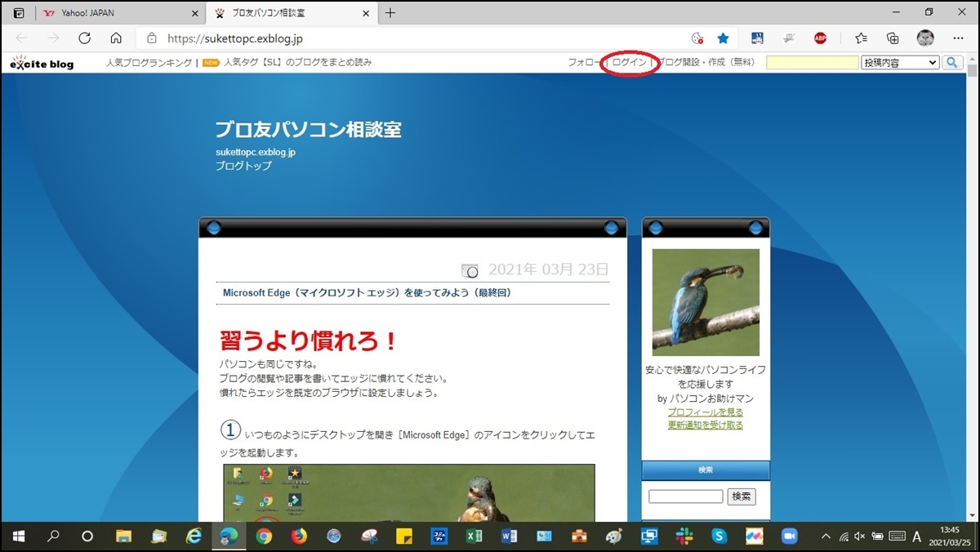Select the ブロ友パソコン相談室 browser tab

pyautogui.click(x=291, y=13)
